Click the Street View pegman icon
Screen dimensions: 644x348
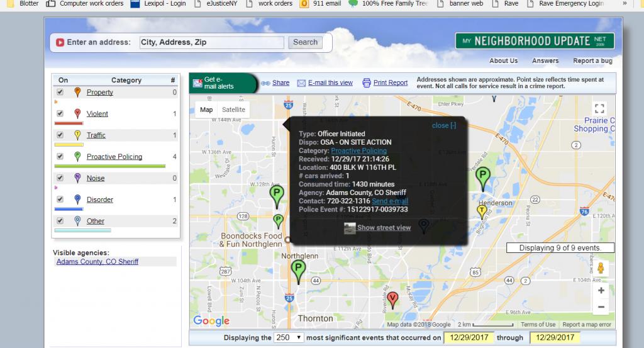(601, 269)
